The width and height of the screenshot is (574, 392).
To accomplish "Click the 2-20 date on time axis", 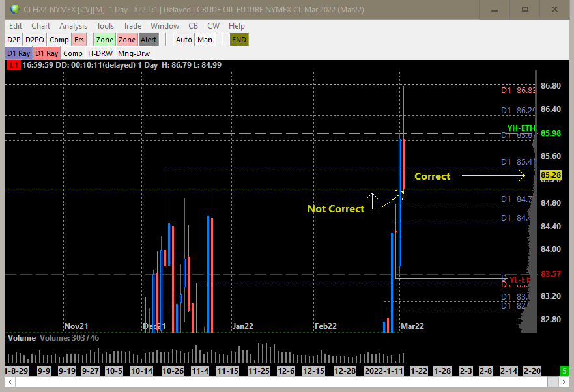I will pos(532,371).
